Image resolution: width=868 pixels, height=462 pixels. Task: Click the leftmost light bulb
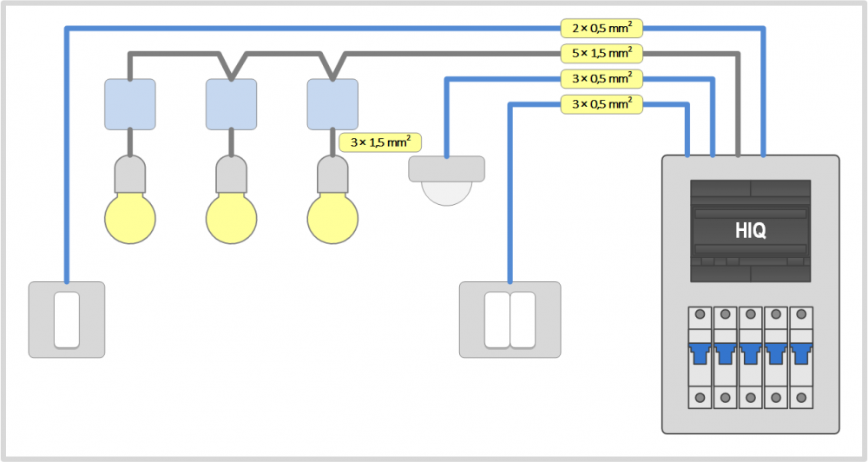130,200
